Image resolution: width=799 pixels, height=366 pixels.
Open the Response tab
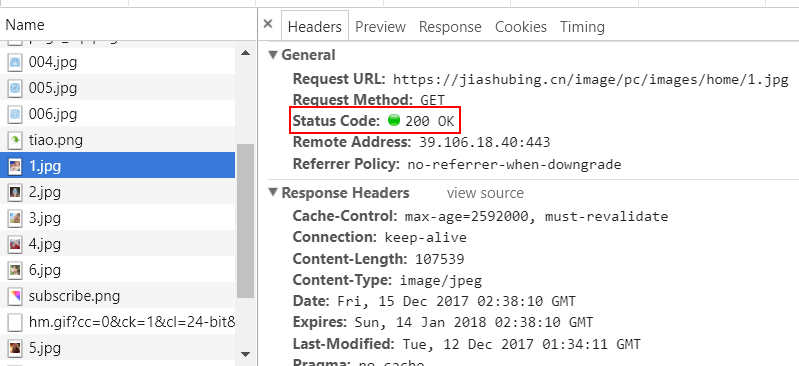450,27
